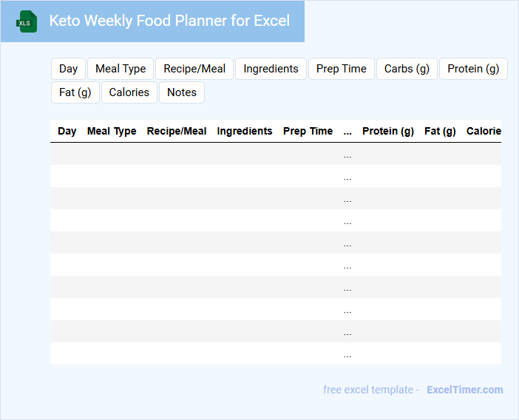The height and width of the screenshot is (420, 519).
Task: Click the ellipsis in first table row
Action: 347,155
